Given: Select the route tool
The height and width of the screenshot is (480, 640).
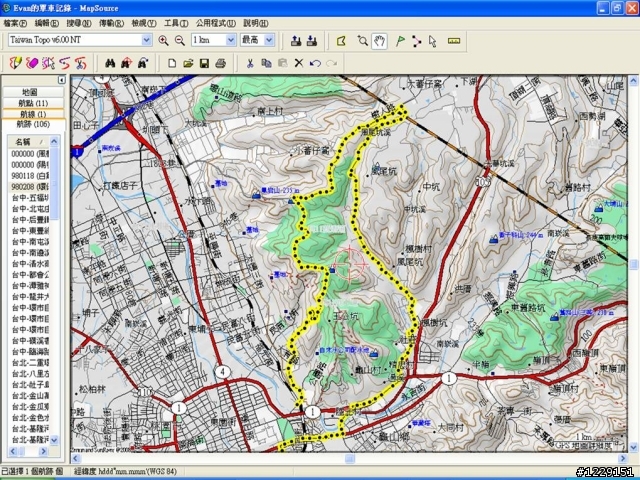Looking at the screenshot, I should 416,41.
